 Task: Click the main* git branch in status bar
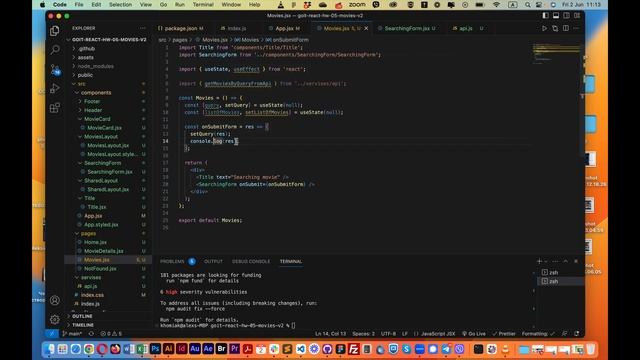[x=72, y=333]
